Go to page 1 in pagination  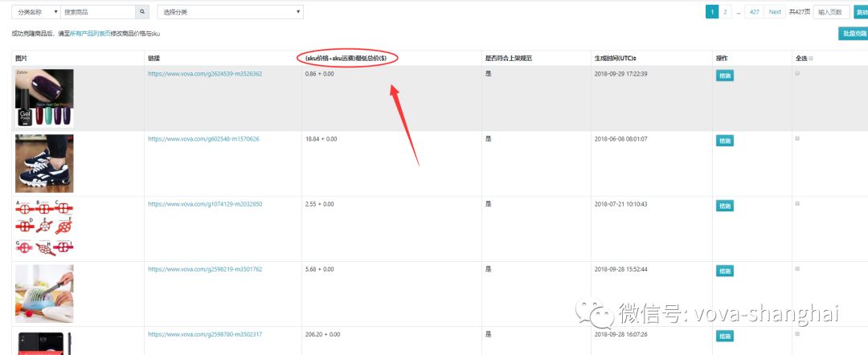pyautogui.click(x=712, y=11)
